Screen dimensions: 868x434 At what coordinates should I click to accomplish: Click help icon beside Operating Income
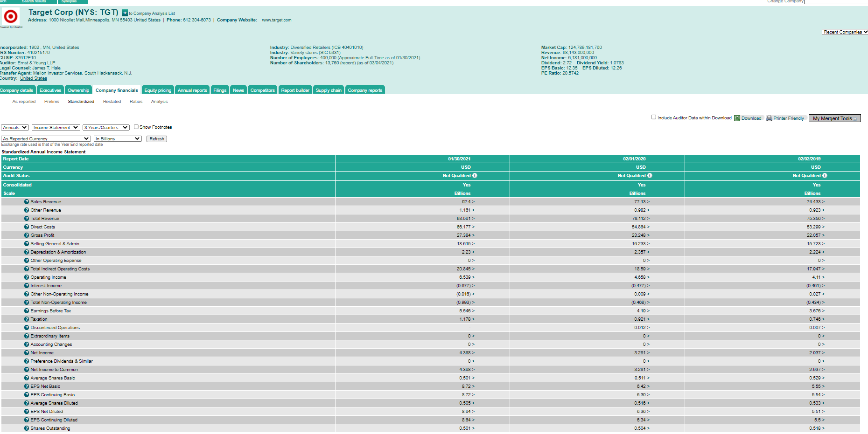27,277
